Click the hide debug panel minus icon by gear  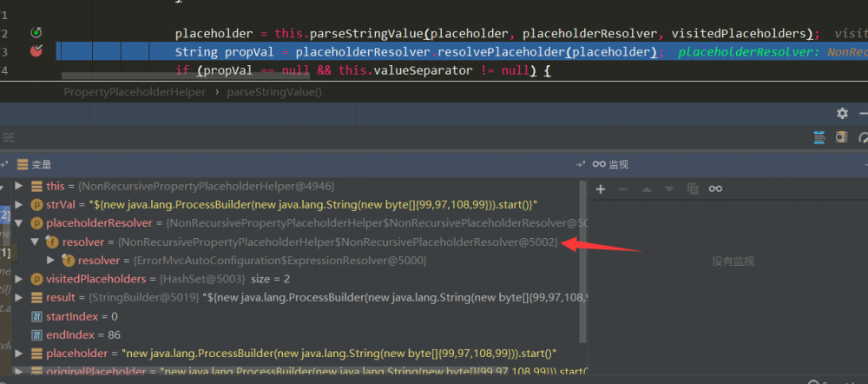tap(864, 114)
